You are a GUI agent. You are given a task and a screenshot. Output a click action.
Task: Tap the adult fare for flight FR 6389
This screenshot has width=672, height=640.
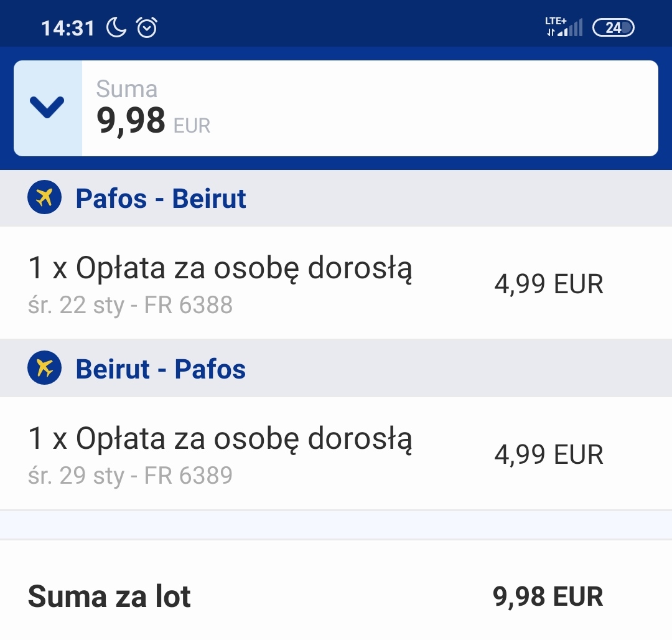click(336, 453)
